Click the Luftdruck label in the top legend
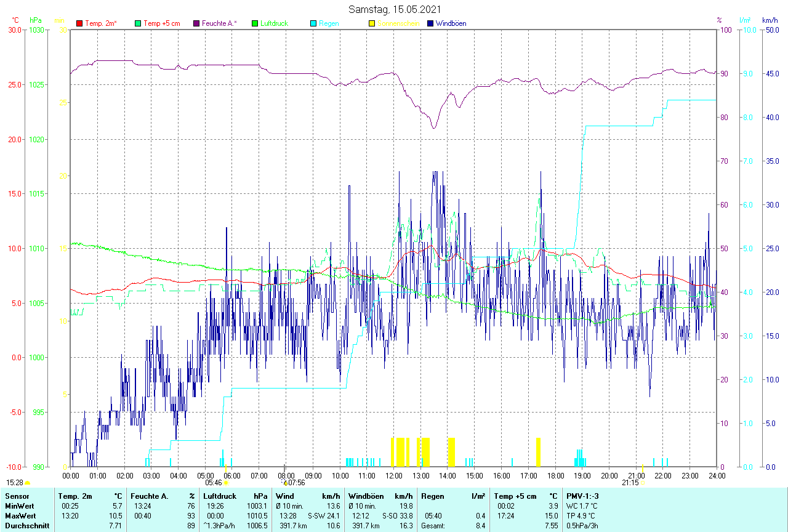The width and height of the screenshot is (788, 532). coord(275,23)
